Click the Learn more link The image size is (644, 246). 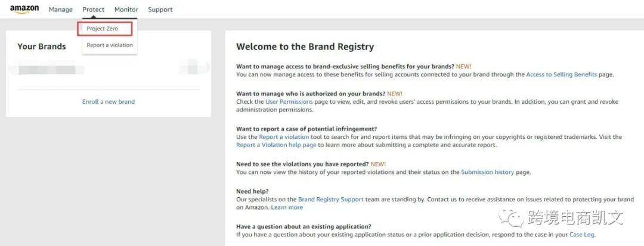tap(287, 207)
